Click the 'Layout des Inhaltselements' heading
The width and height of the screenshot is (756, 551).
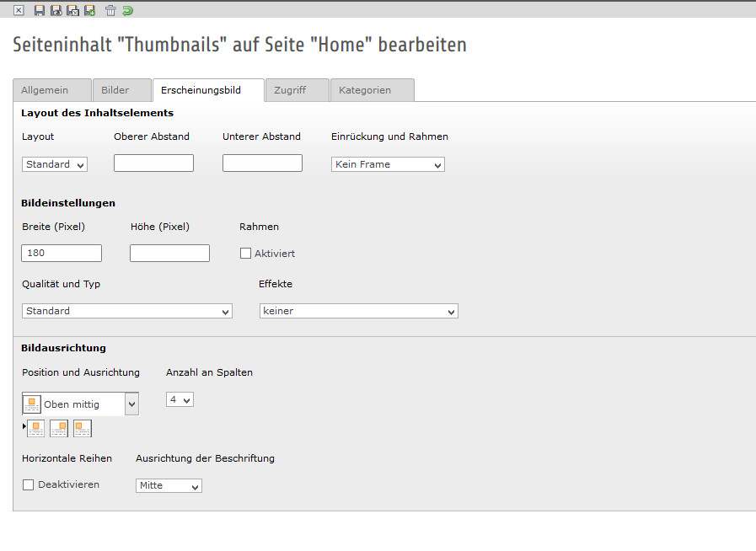98,113
